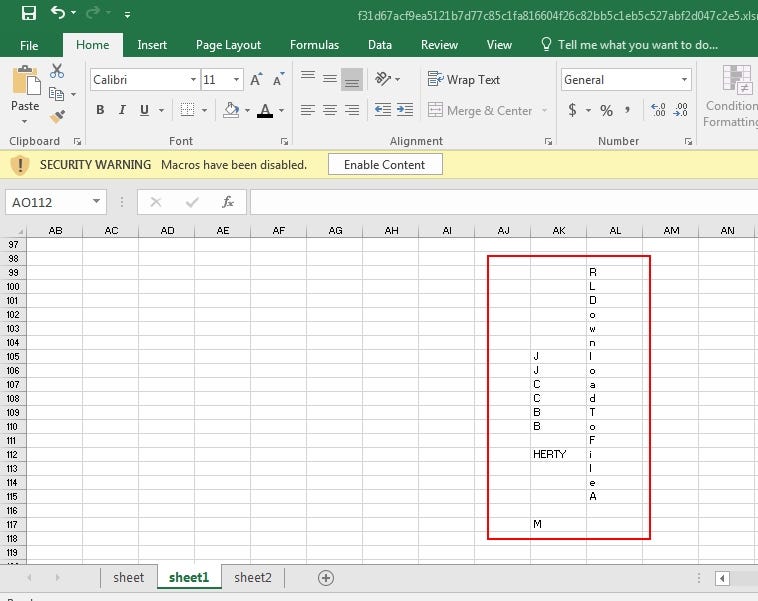Viewport: 758px width, 601px height.
Task: Open Alignment settings dialog launcher
Action: 548,142
